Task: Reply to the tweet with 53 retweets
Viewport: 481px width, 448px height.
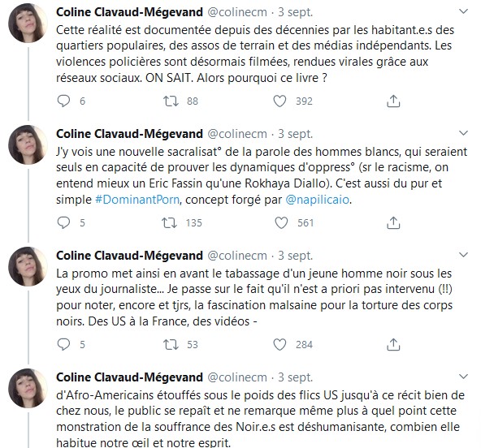Action: coord(64,344)
